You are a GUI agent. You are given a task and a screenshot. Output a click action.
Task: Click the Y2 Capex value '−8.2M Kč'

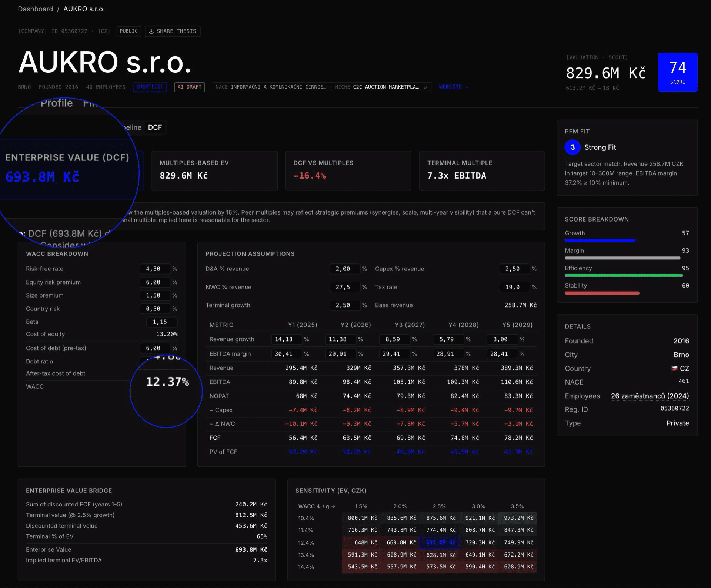coord(357,410)
